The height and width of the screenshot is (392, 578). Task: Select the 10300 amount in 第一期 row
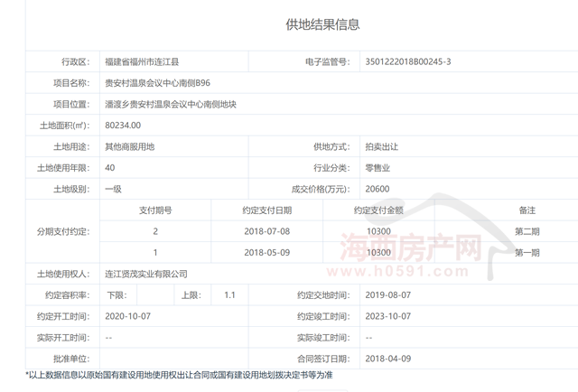pyautogui.click(x=378, y=253)
